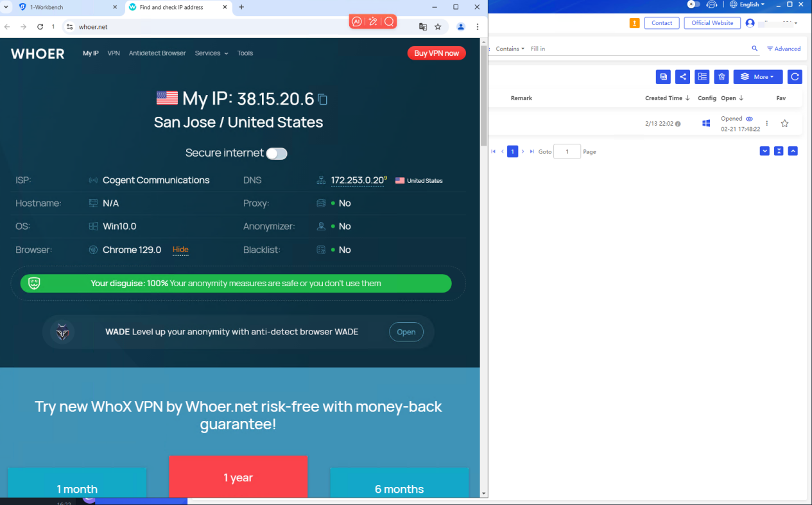This screenshot has width=812, height=505.
Task: Click the Buy VPN now button
Action: tap(436, 53)
